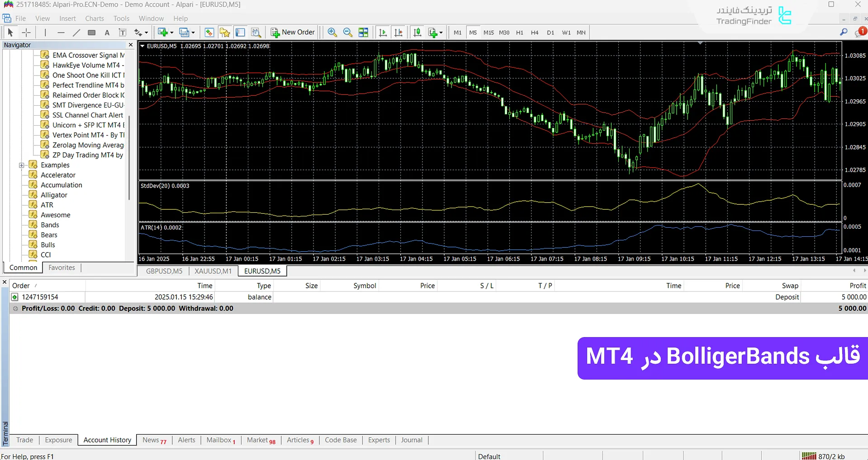Image resolution: width=868 pixels, height=460 pixels.
Task: Toggle the Navigator window star-folder icon
Action: [224, 33]
